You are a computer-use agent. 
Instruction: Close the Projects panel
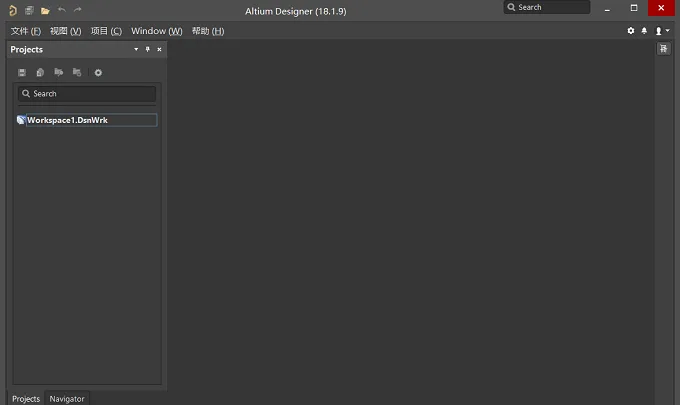[159, 49]
